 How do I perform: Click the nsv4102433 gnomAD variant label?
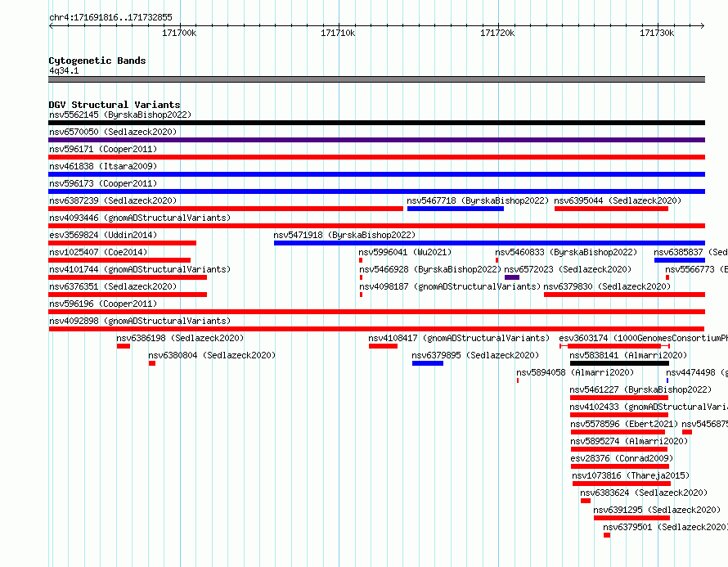point(649,407)
